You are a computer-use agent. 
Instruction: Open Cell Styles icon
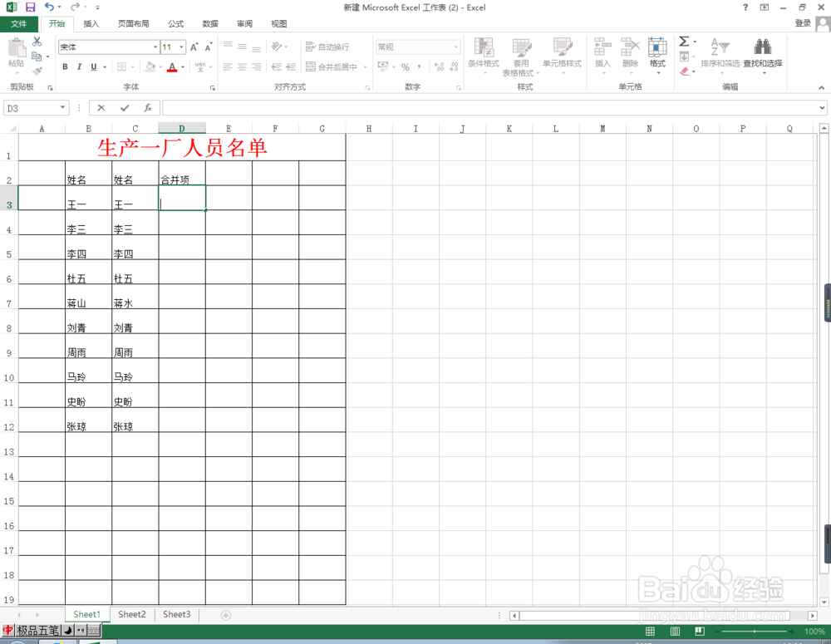pos(562,47)
